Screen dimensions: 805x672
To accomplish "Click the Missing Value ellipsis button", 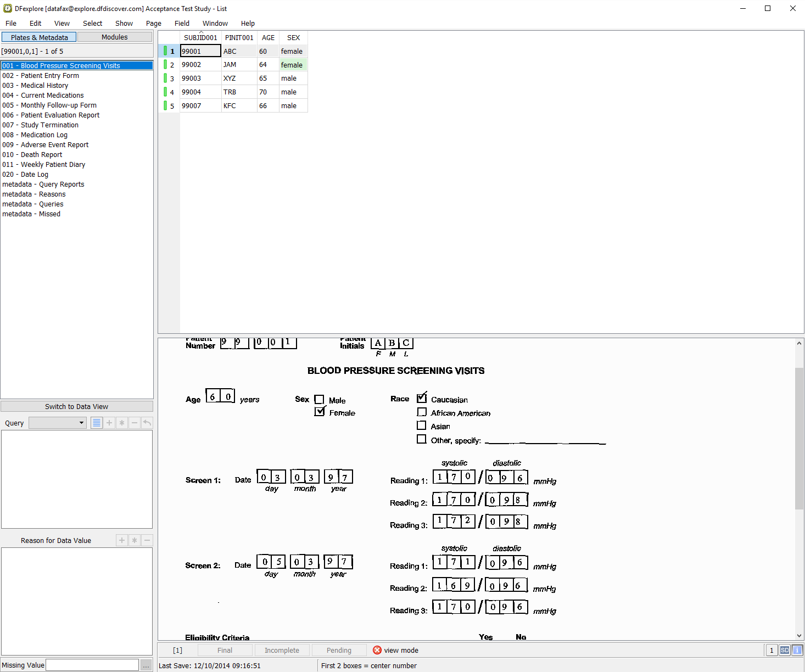I will pos(146,665).
